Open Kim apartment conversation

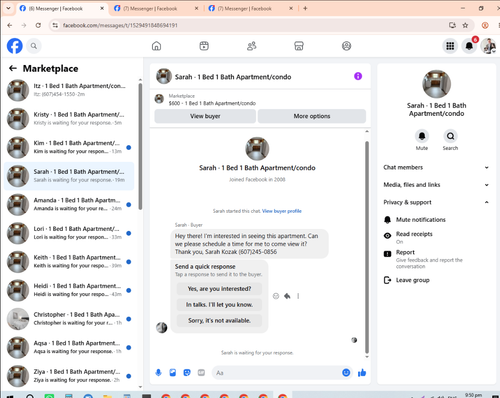coord(69,147)
